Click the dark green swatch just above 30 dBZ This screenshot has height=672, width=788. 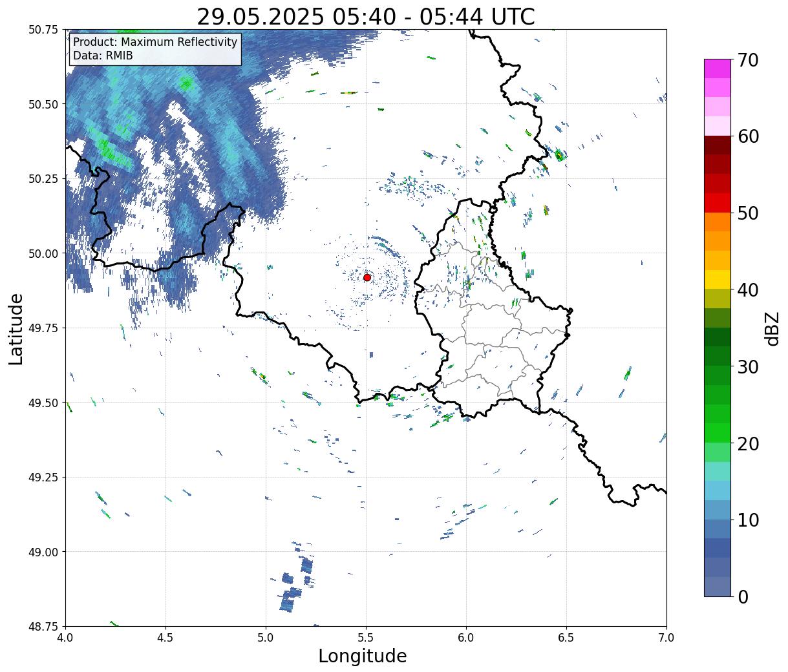coord(717,356)
